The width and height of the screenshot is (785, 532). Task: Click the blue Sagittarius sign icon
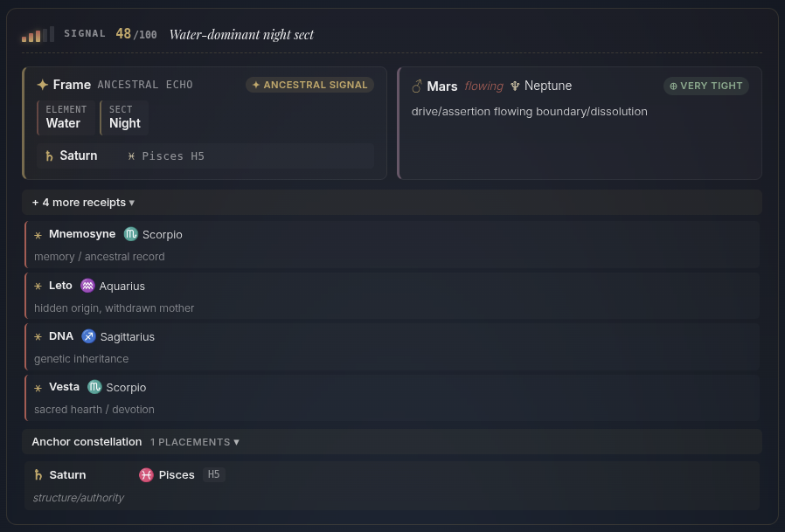[88, 336]
